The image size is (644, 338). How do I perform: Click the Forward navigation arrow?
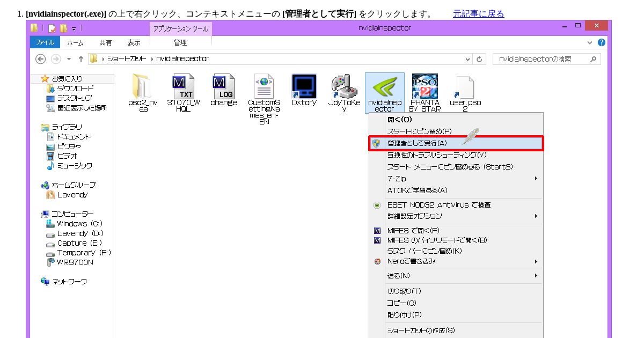56,59
